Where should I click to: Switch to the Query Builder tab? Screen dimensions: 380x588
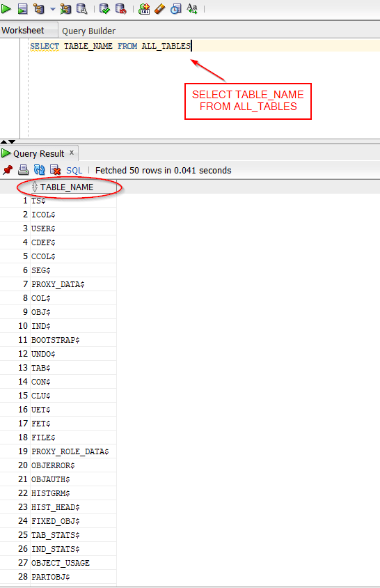[x=89, y=31]
